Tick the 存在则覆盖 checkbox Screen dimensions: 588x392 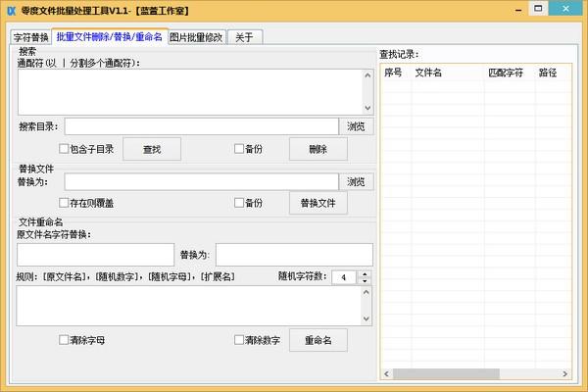65,203
